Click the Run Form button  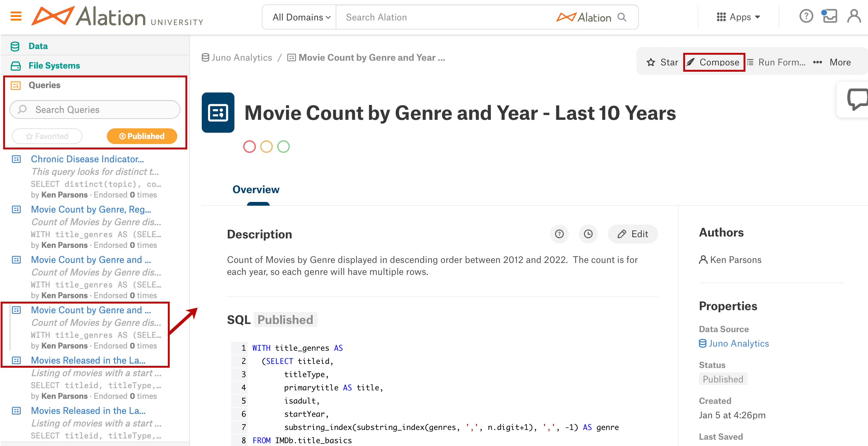pyautogui.click(x=776, y=62)
